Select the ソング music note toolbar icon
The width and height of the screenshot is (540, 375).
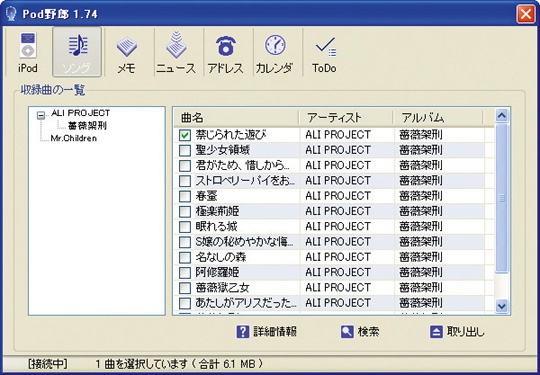(77, 52)
